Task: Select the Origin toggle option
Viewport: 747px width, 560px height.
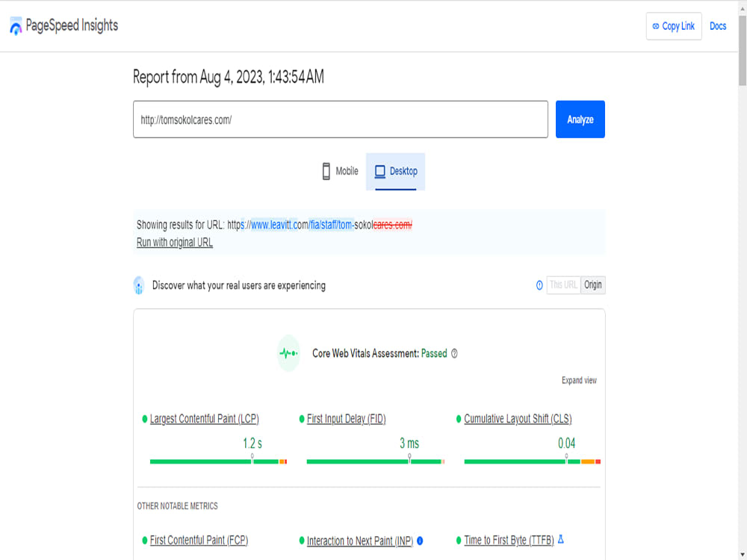Action: (592, 285)
